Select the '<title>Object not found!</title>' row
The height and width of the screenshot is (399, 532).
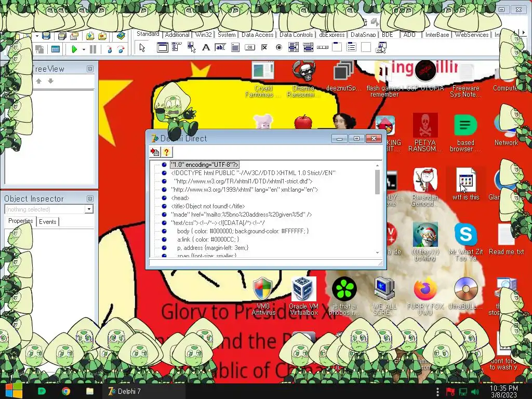208,206
